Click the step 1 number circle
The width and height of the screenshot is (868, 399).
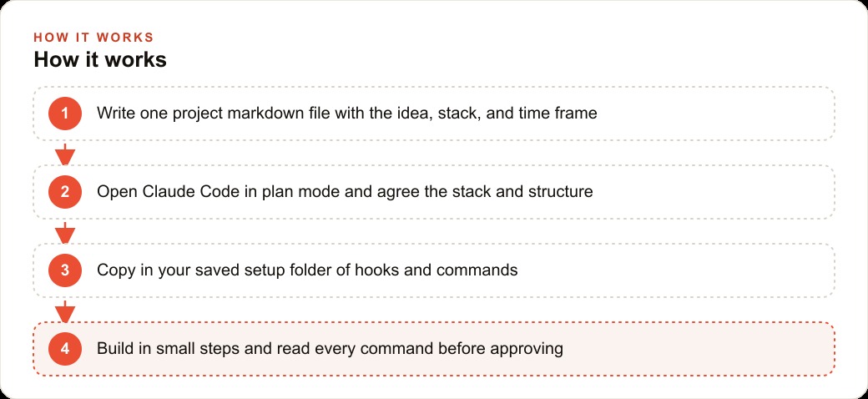click(x=65, y=114)
